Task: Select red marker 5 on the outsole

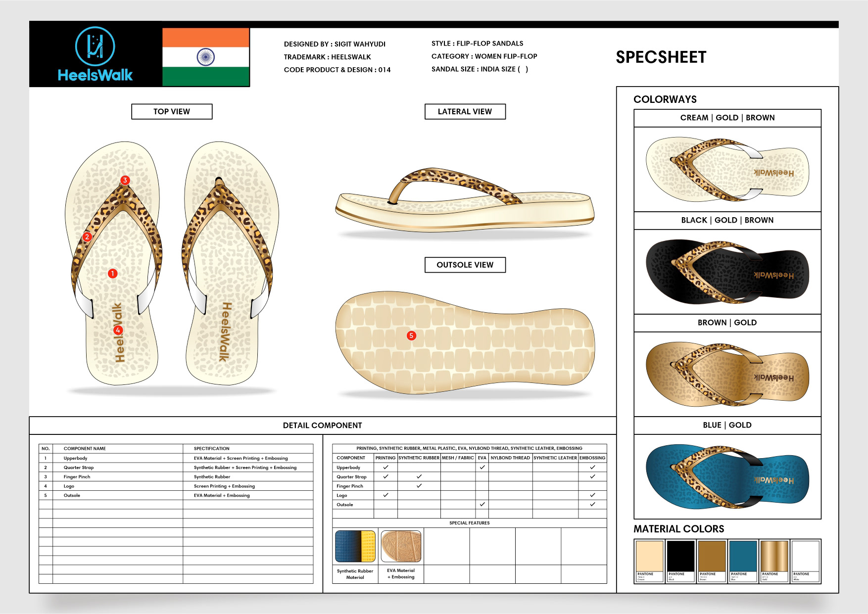Action: [x=411, y=335]
